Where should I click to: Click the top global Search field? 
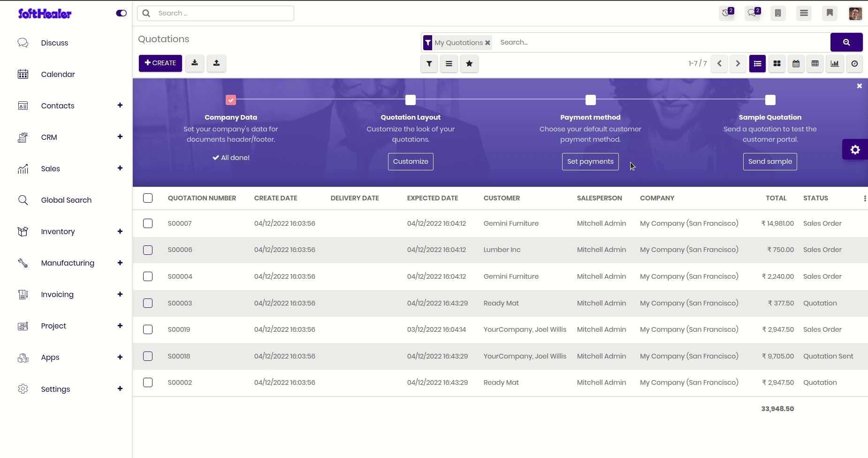tap(216, 13)
